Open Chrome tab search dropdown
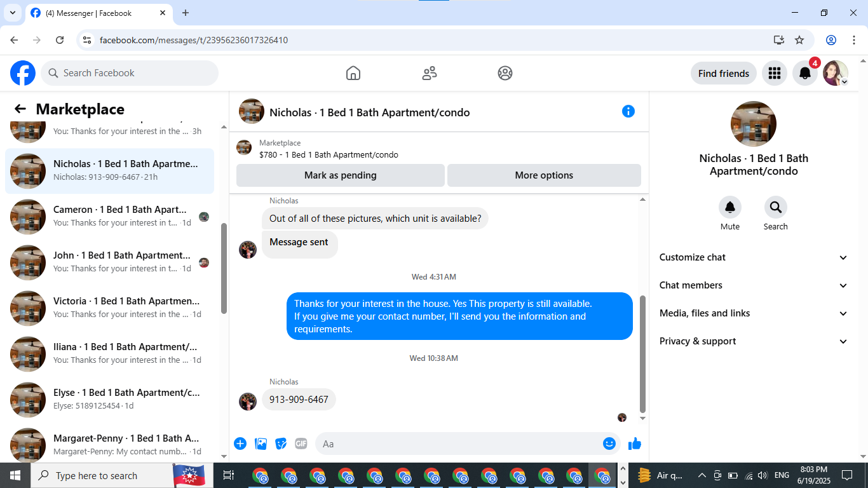The width and height of the screenshot is (868, 488). (x=12, y=13)
